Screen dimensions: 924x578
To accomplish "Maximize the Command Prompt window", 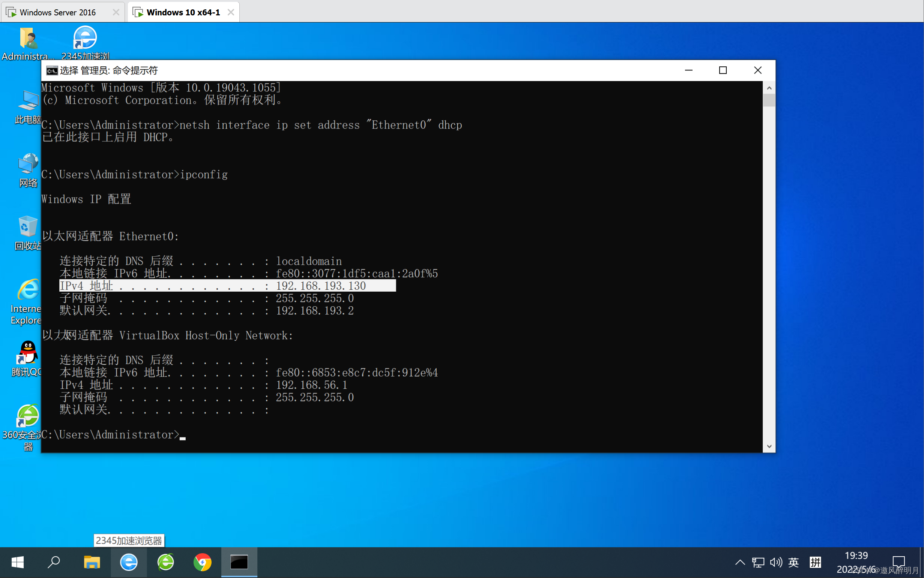I will [723, 70].
